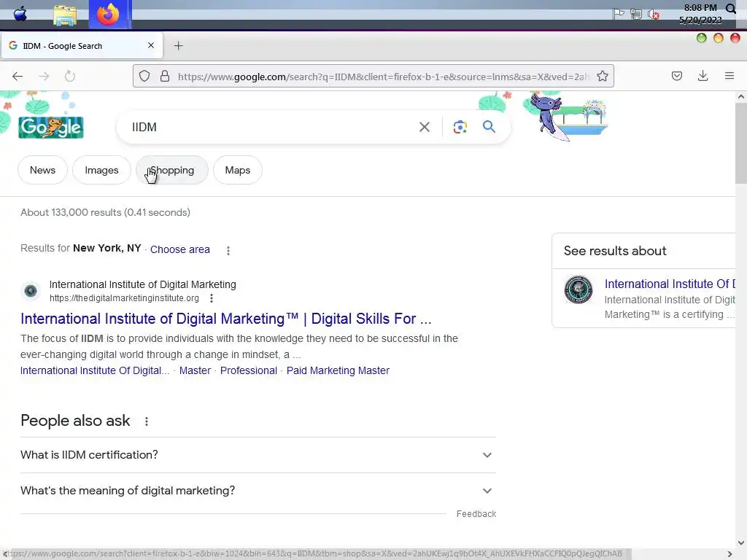The width and height of the screenshot is (747, 560).
Task: Click the Feedback link
Action: click(x=476, y=514)
